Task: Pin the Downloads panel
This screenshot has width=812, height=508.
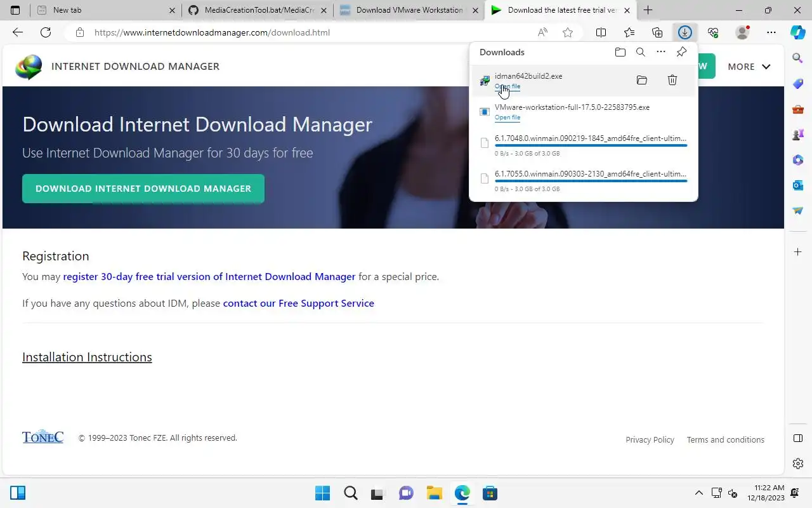Action: click(x=681, y=52)
